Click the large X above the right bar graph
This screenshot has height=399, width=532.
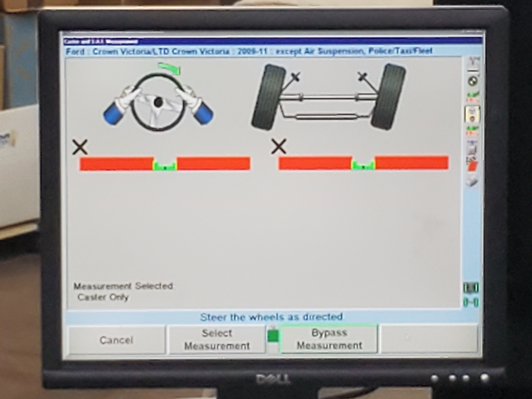pyautogui.click(x=279, y=146)
